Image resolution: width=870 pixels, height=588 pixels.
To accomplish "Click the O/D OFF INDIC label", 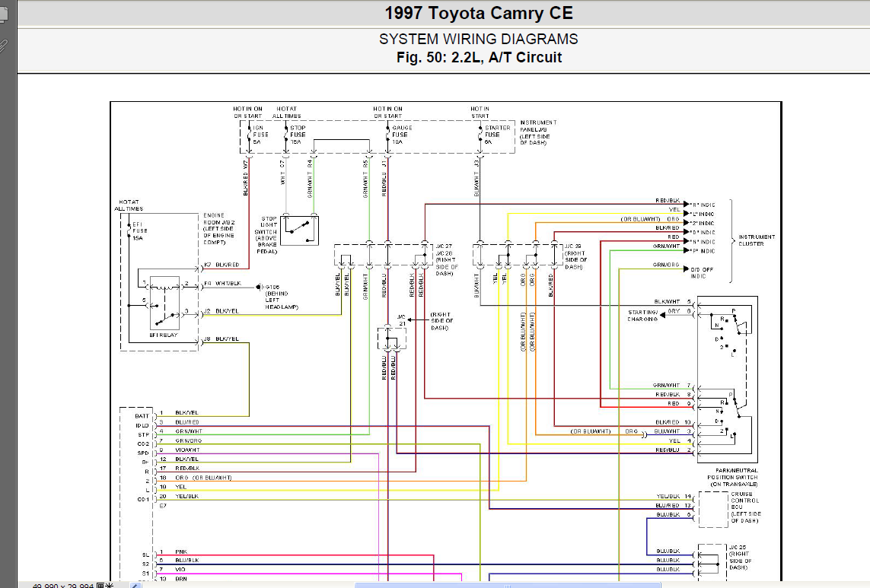I will pyautogui.click(x=702, y=273).
